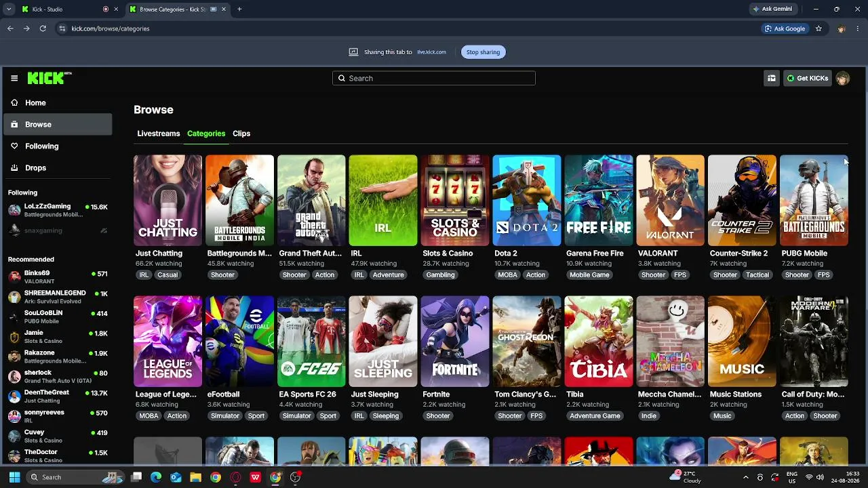Click Ask Gemini button

point(772,9)
